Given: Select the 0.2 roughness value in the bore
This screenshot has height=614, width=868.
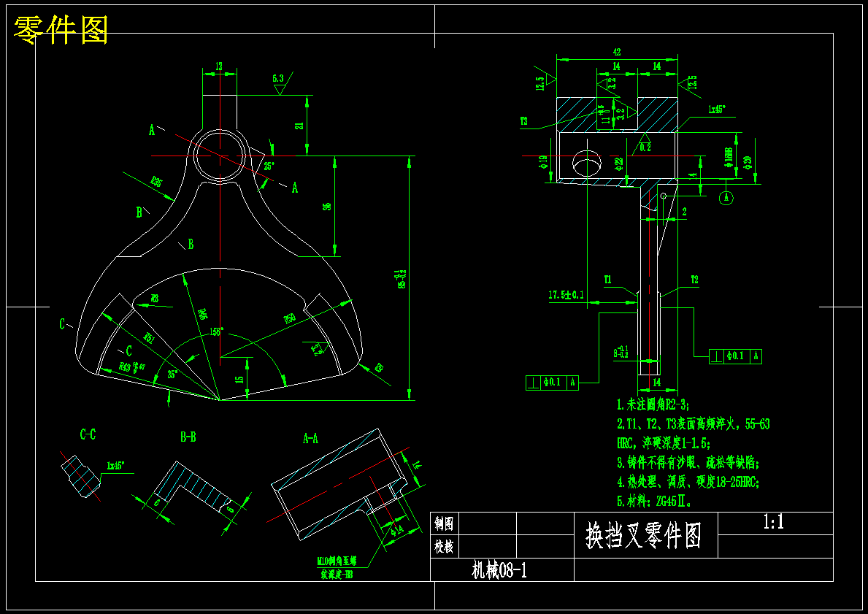Looking at the screenshot, I should tap(645, 148).
